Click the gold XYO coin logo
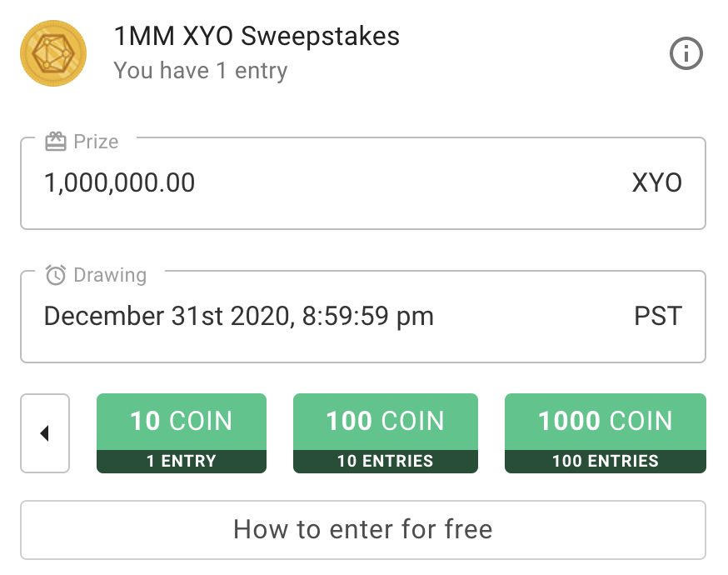 point(53,53)
